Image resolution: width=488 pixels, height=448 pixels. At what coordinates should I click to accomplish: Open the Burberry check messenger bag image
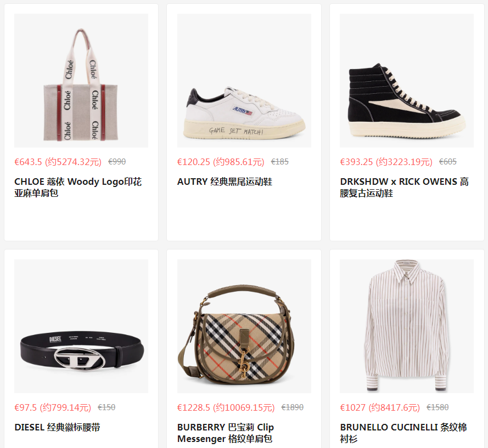pos(244,326)
